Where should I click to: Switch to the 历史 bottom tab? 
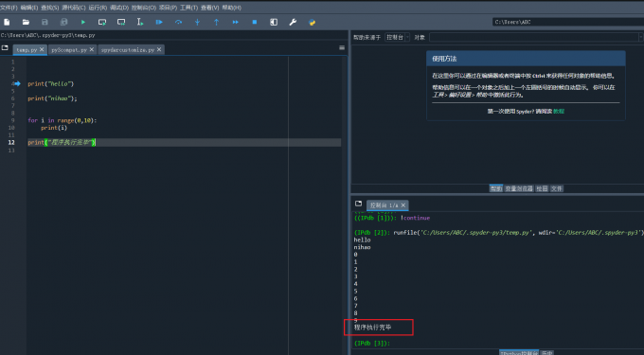tap(547, 352)
